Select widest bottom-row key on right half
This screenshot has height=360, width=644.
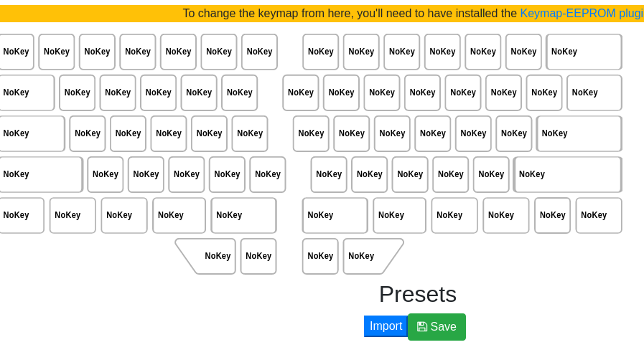coord(335,215)
